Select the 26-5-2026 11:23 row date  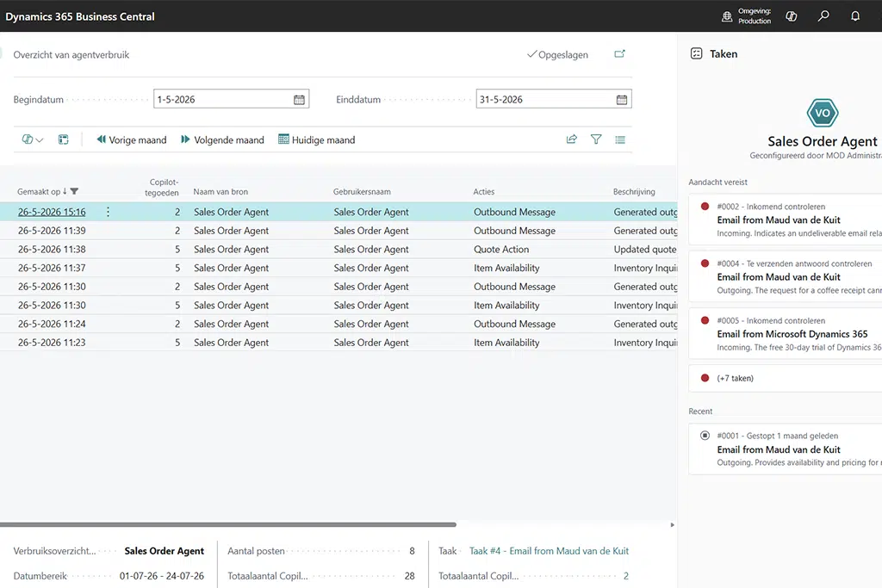click(x=52, y=343)
